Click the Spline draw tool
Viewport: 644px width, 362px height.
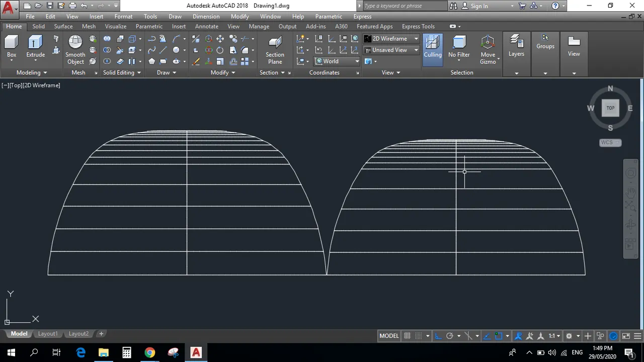point(151,50)
